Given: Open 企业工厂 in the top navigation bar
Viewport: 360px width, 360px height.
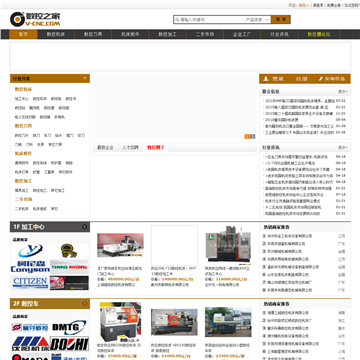Looking at the screenshot, I should [242, 34].
